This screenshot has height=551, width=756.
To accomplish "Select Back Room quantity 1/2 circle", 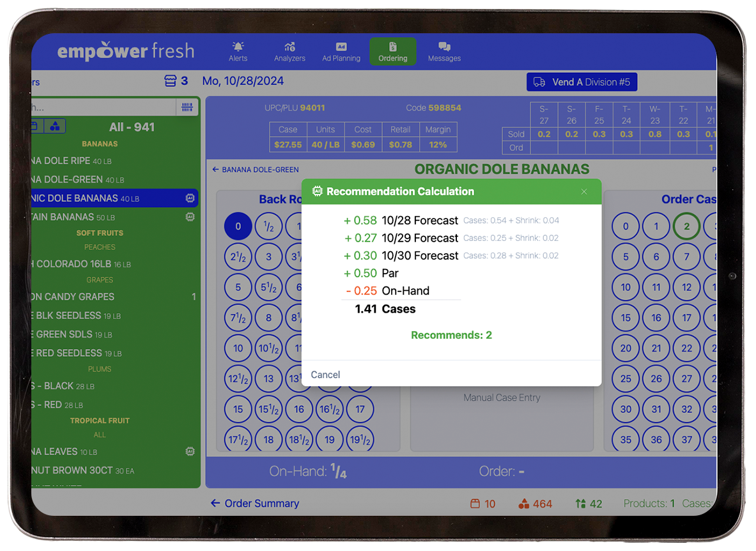I will [x=268, y=226].
